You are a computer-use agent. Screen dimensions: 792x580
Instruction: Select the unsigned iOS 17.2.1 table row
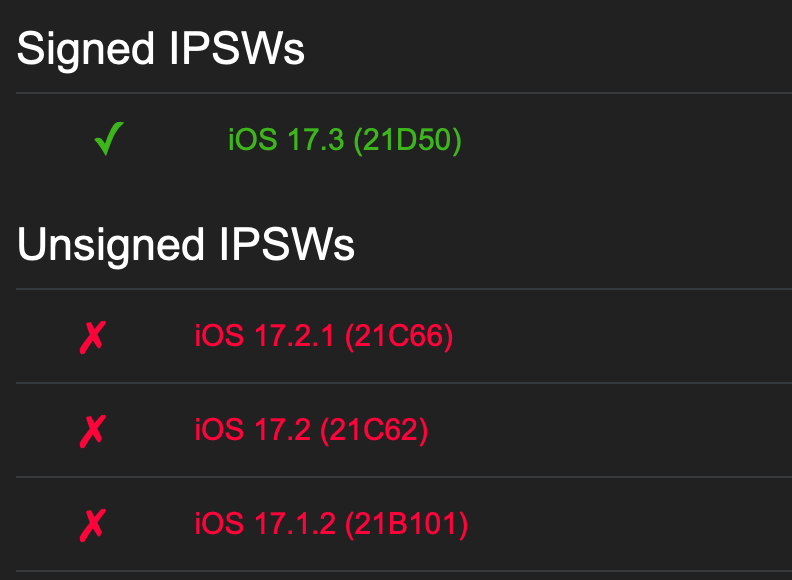[x=600, y=336]
